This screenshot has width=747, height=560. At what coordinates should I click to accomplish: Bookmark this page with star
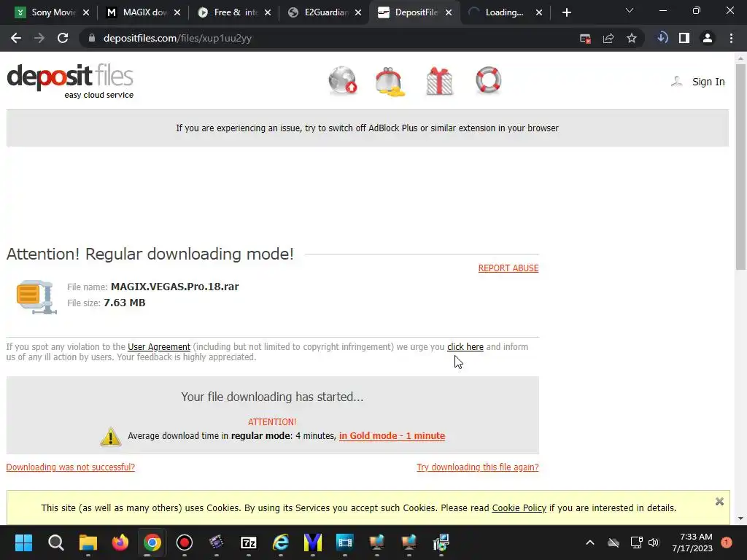[632, 38]
